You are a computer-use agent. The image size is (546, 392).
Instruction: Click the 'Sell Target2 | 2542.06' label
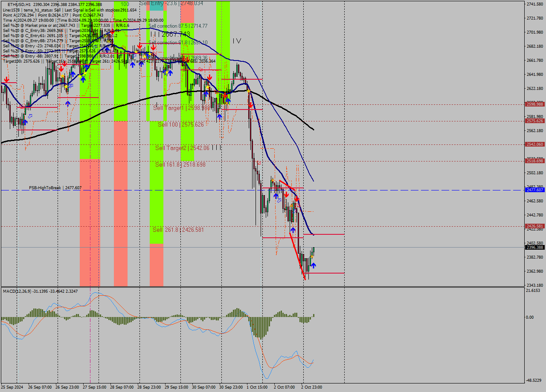pos(182,148)
